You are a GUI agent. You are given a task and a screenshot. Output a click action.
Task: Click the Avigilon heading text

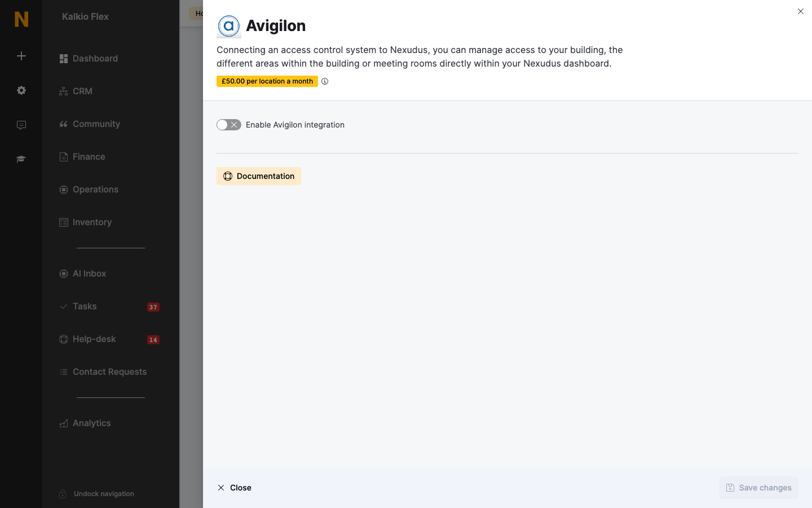click(276, 26)
